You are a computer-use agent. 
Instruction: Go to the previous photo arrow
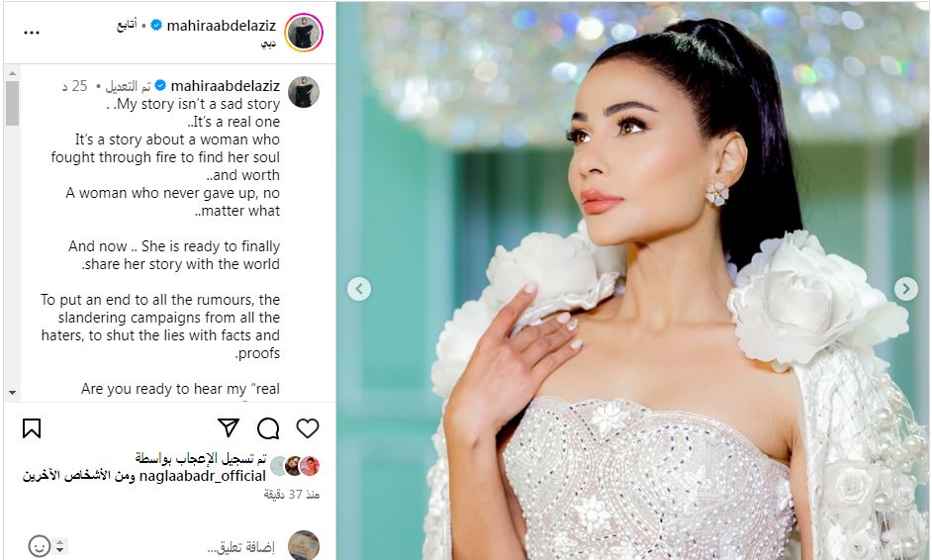[x=359, y=289]
